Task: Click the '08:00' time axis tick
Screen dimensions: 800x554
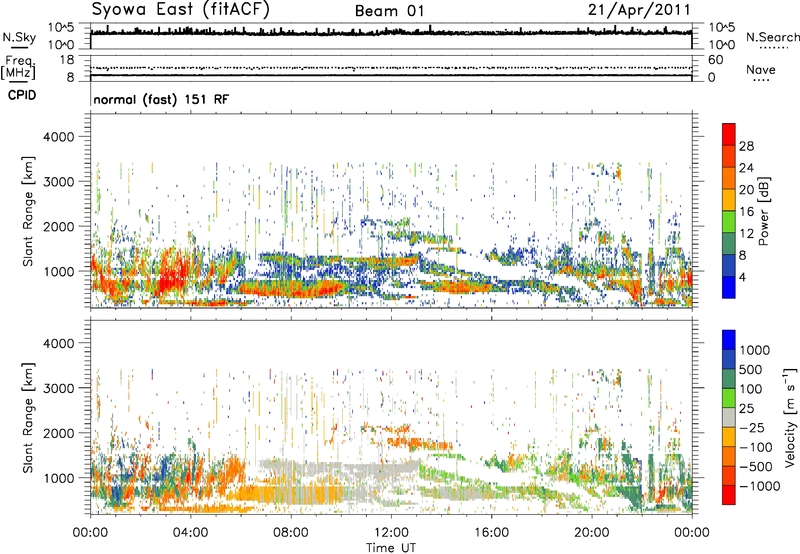Action: tap(291, 533)
